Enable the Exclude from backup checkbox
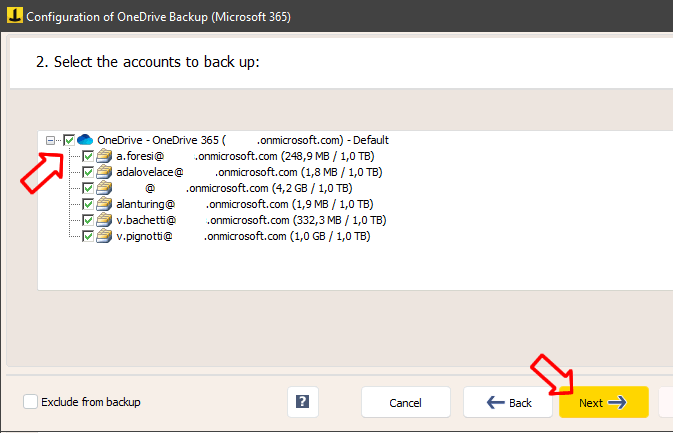673x433 pixels. click(x=31, y=402)
